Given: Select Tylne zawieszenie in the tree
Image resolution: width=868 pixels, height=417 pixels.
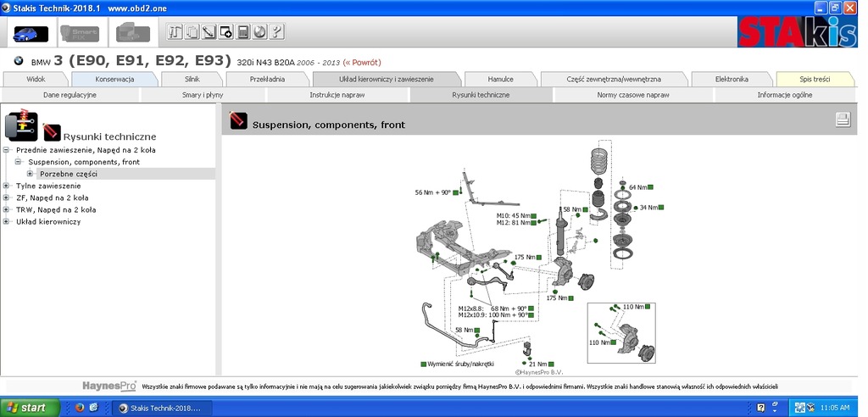Looking at the screenshot, I should pyautogui.click(x=48, y=186).
